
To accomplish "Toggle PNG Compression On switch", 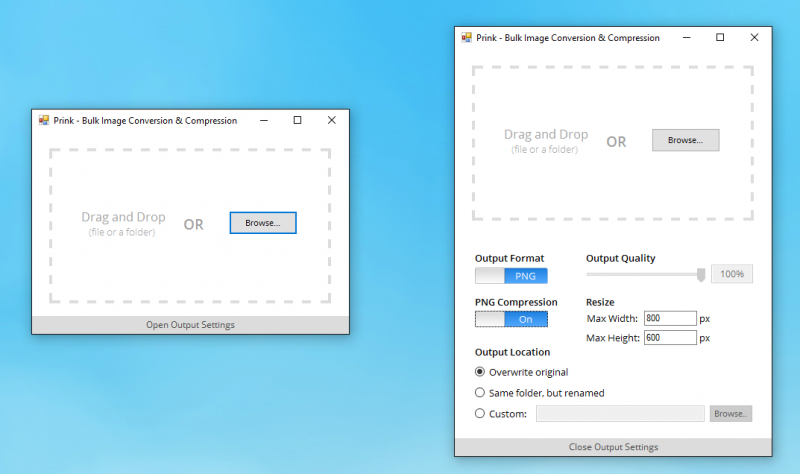I will click(x=511, y=319).
